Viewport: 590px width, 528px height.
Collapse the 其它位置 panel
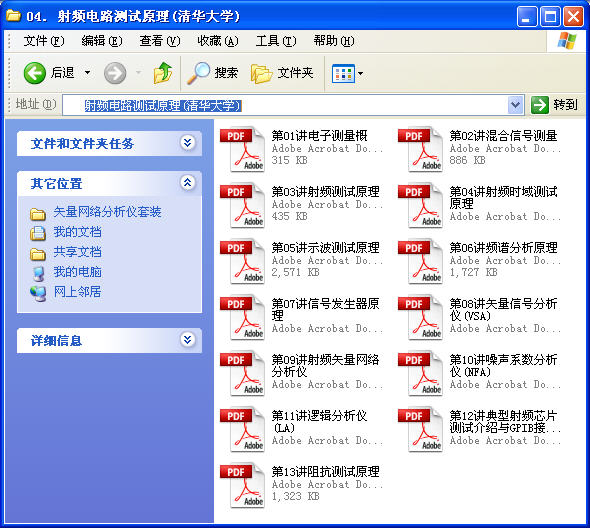coord(188,183)
